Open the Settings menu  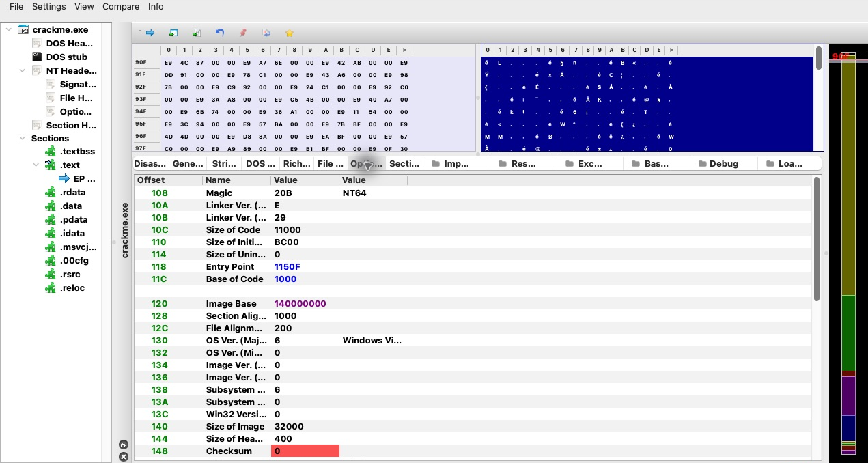(x=49, y=6)
